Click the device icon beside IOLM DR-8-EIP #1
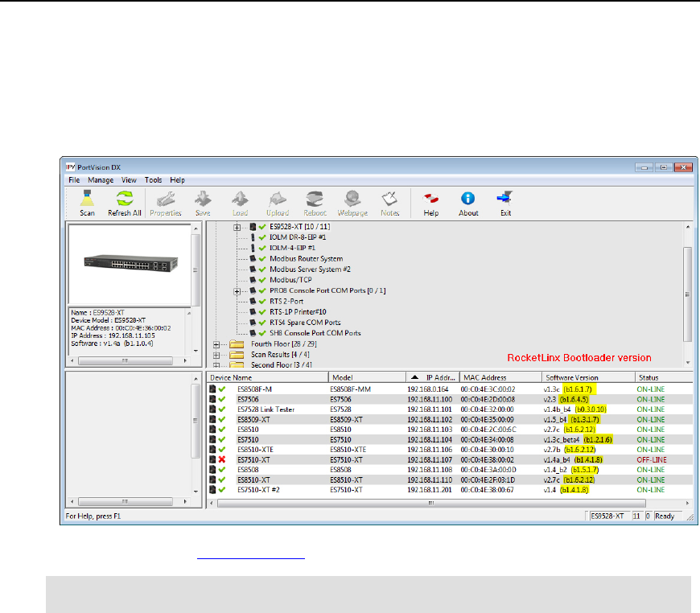 click(x=253, y=237)
